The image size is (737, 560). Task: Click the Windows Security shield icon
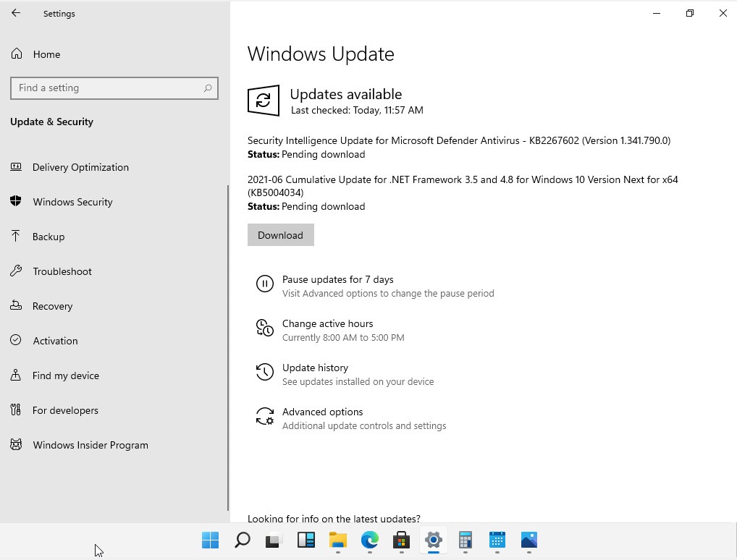pos(16,201)
